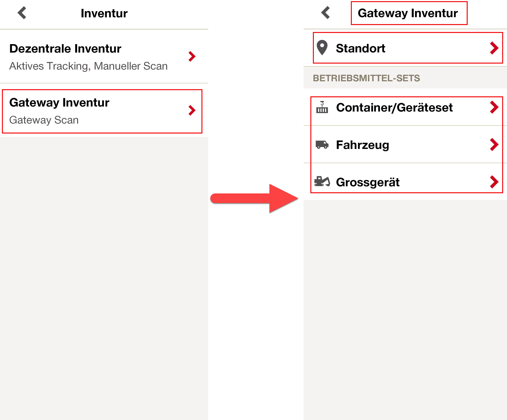Viewport: 507px width, 420px height.
Task: Open Fahrzeug using its red chevron
Action: (x=494, y=144)
